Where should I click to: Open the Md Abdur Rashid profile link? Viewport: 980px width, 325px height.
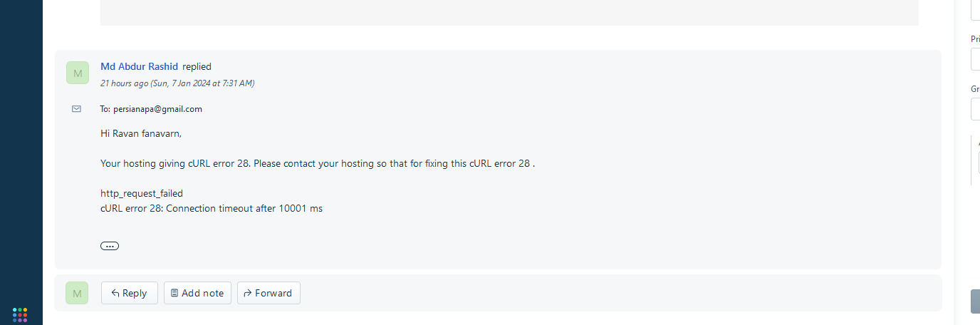[x=140, y=66]
